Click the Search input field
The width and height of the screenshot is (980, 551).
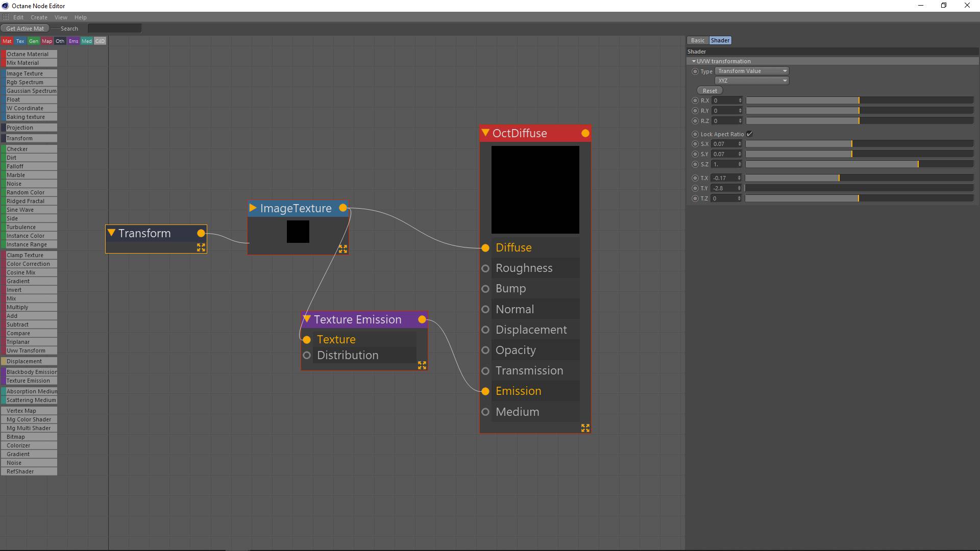click(x=114, y=29)
